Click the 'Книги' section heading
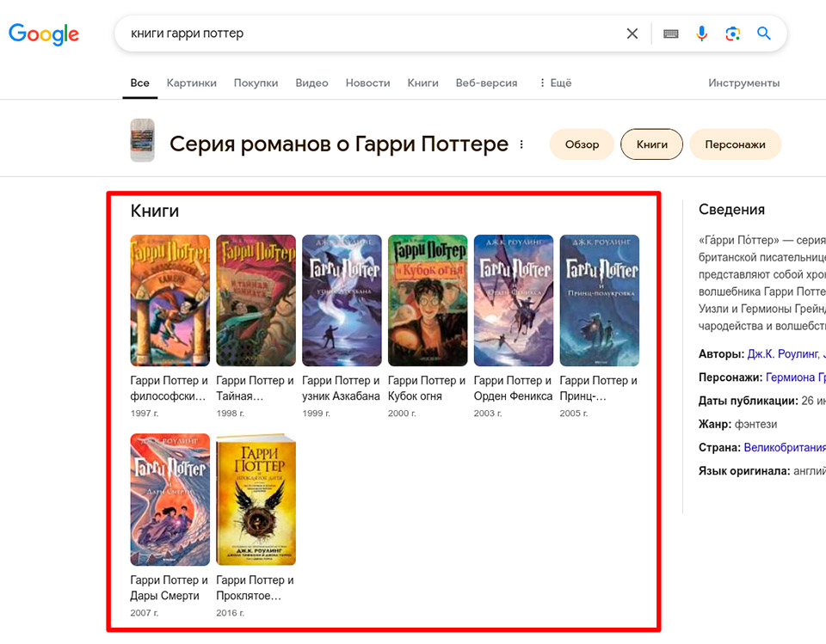The width and height of the screenshot is (826, 644). pyautogui.click(x=155, y=211)
